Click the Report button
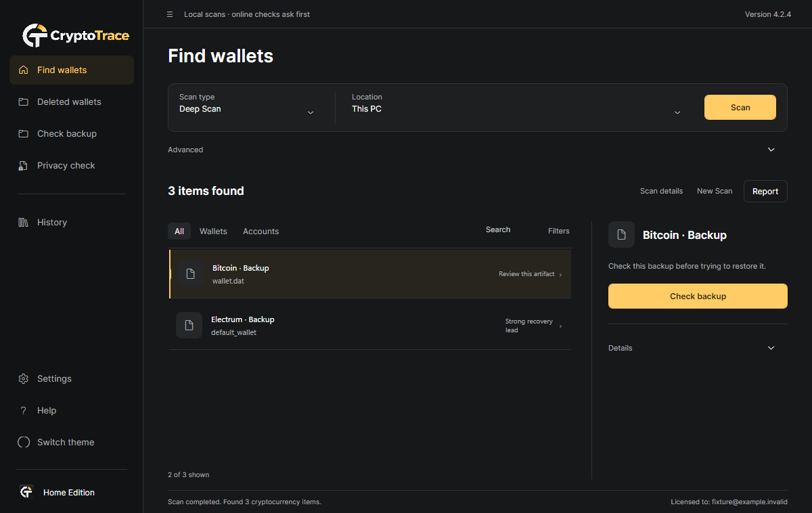This screenshot has width=812, height=513. click(765, 191)
